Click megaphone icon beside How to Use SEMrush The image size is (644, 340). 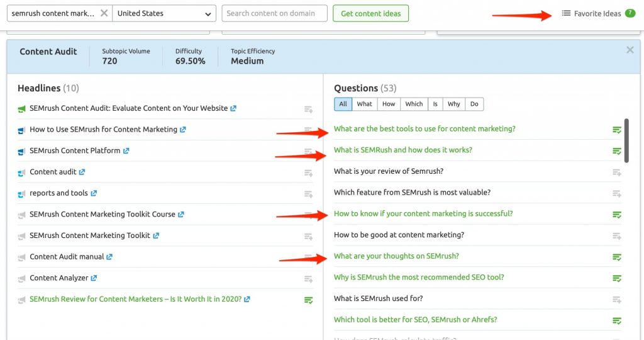22,130
